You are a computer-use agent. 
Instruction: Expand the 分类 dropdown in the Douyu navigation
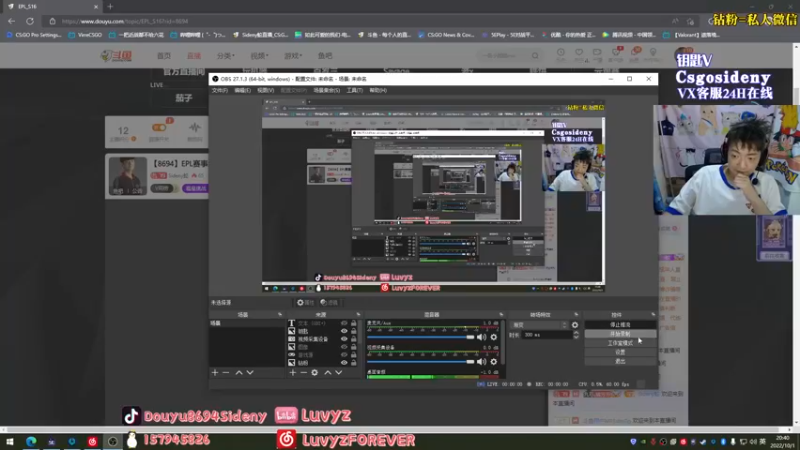click(x=225, y=56)
